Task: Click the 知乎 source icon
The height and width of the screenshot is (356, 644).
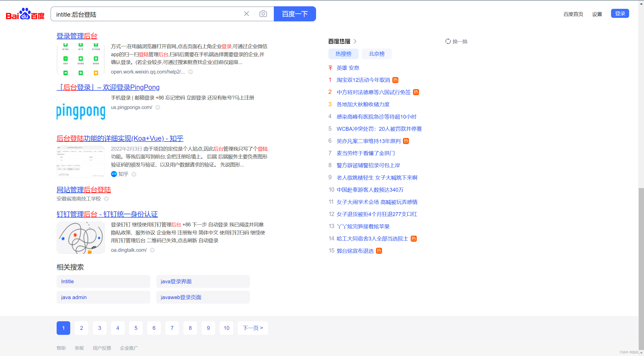Action: pyautogui.click(x=114, y=174)
